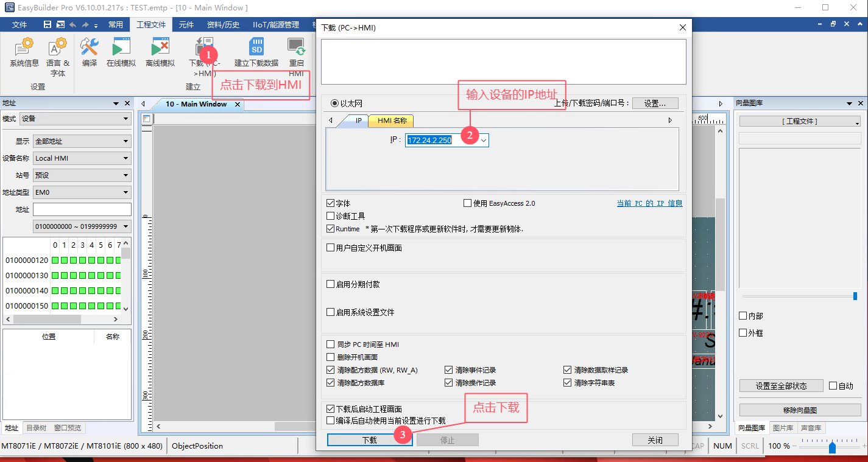Image resolution: width=868 pixels, height=462 pixels.
Task: Open the address range 0100000000 dropdown
Action: point(82,226)
